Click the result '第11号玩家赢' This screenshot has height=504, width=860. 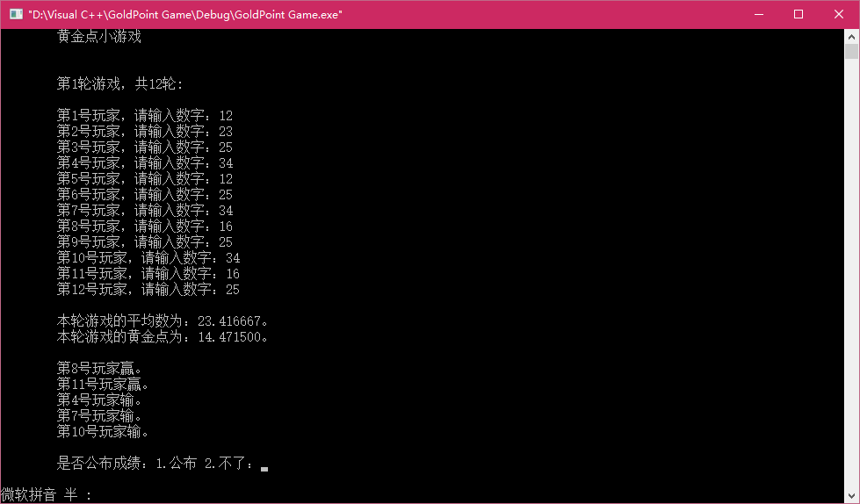(x=103, y=385)
